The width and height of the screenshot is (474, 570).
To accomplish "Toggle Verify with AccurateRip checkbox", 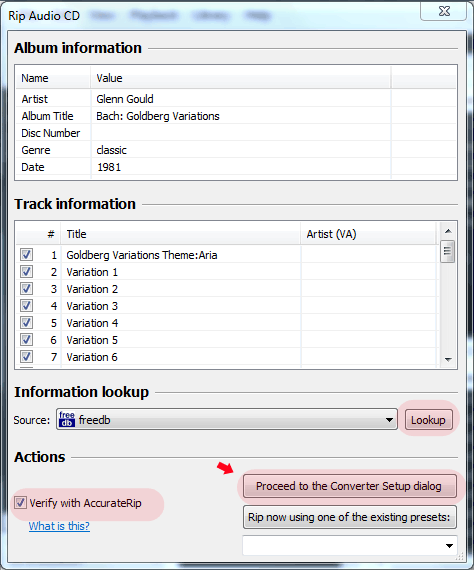I will (x=20, y=503).
